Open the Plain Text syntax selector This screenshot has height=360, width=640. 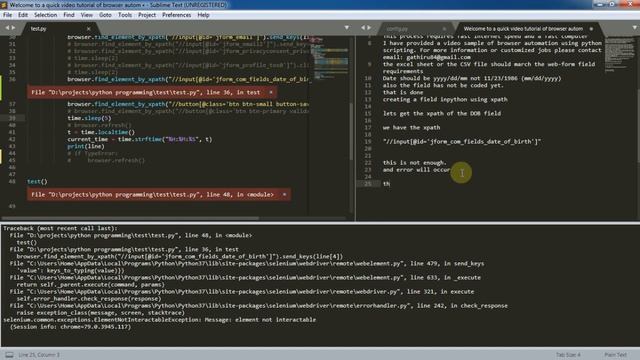pos(615,355)
